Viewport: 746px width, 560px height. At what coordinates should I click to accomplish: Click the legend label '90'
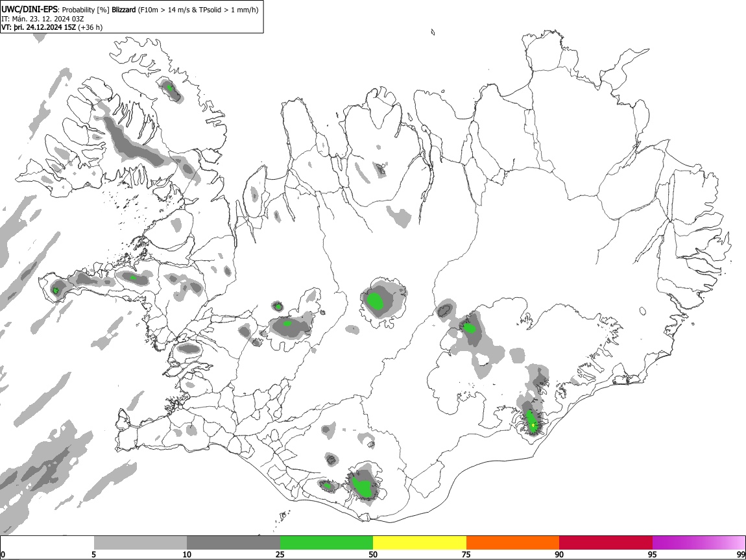pos(559,554)
